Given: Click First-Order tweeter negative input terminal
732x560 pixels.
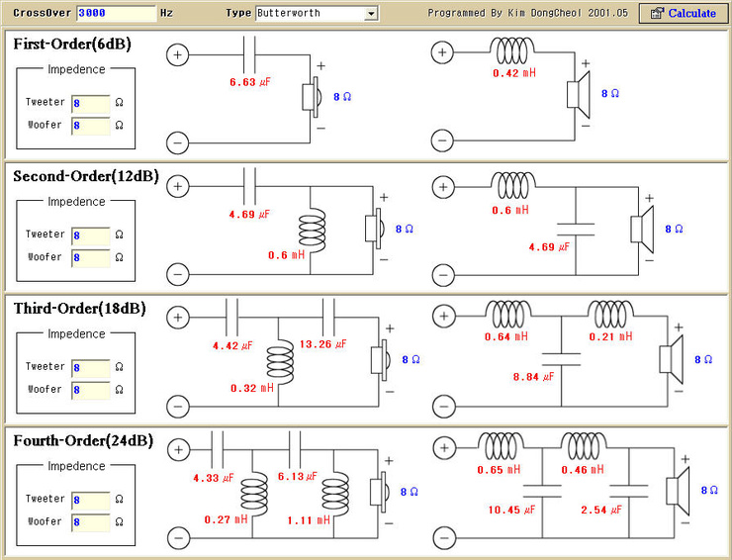Looking at the screenshot, I should pyautogui.click(x=177, y=142).
